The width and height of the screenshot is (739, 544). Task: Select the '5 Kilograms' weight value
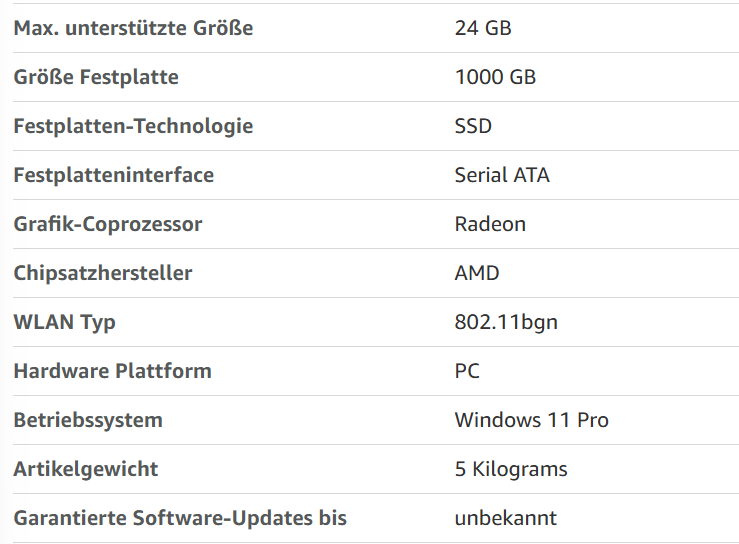(x=511, y=470)
